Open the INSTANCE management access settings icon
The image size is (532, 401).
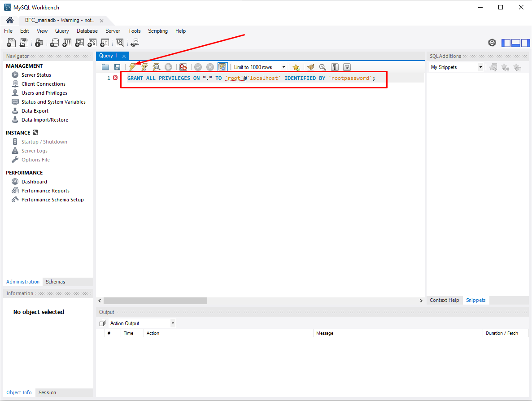[x=35, y=132]
